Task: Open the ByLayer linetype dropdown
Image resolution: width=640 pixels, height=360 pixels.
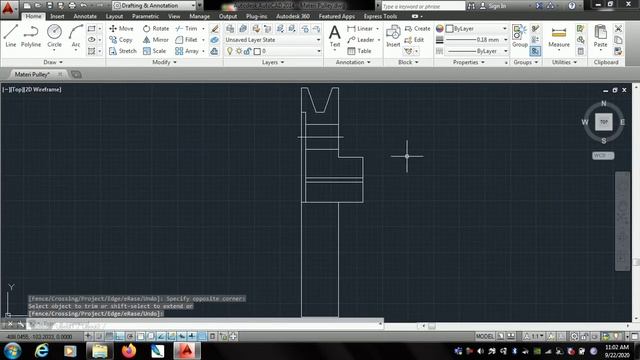Action: [x=478, y=51]
